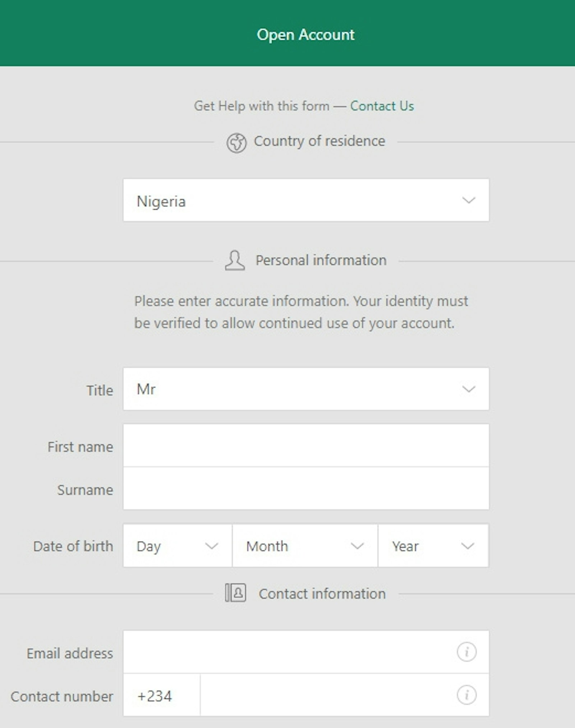Click the Open Account header title
The image size is (575, 728).
pos(305,35)
